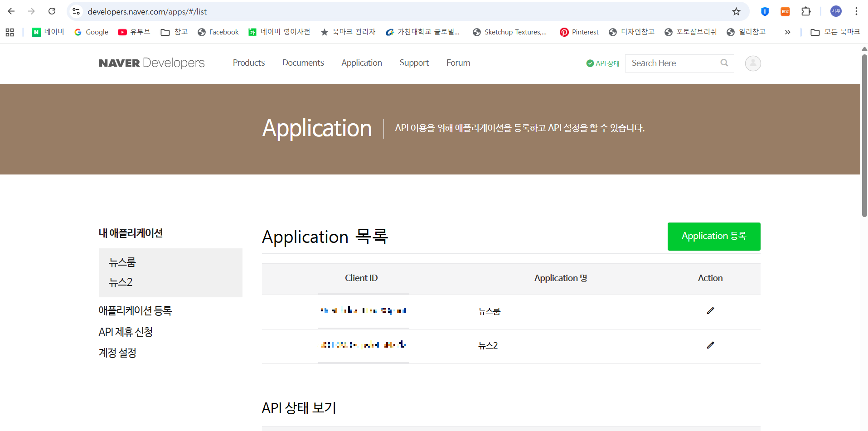Open the orange EX extension
Screen dimensions: 868x431
[785, 11]
